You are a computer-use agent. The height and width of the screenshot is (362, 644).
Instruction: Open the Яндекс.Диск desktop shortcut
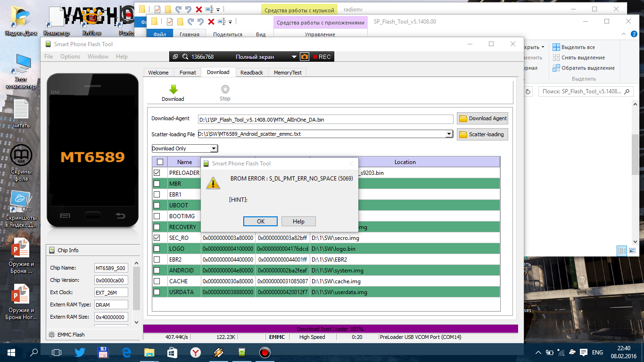pyautogui.click(x=21, y=21)
